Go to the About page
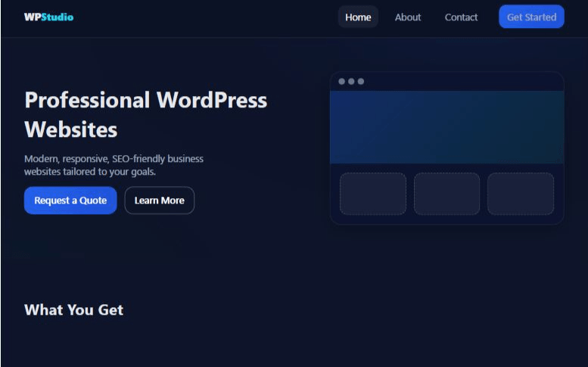This screenshot has height=367, width=588. click(x=408, y=17)
